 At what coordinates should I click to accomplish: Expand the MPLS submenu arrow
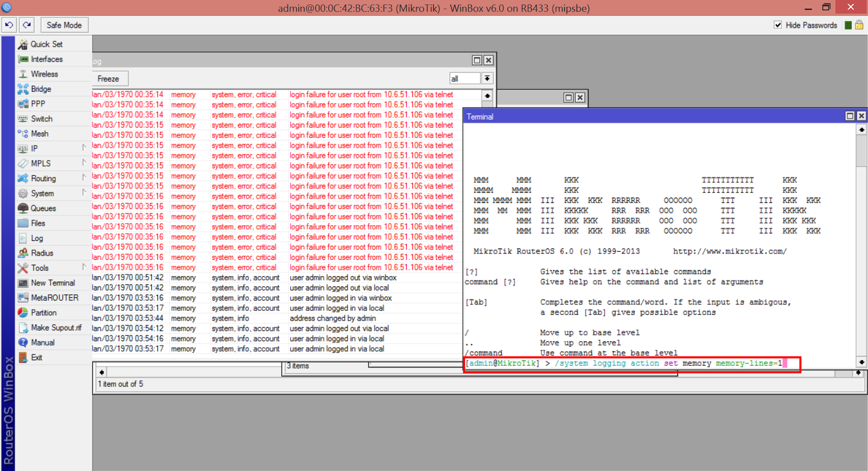coord(84,162)
